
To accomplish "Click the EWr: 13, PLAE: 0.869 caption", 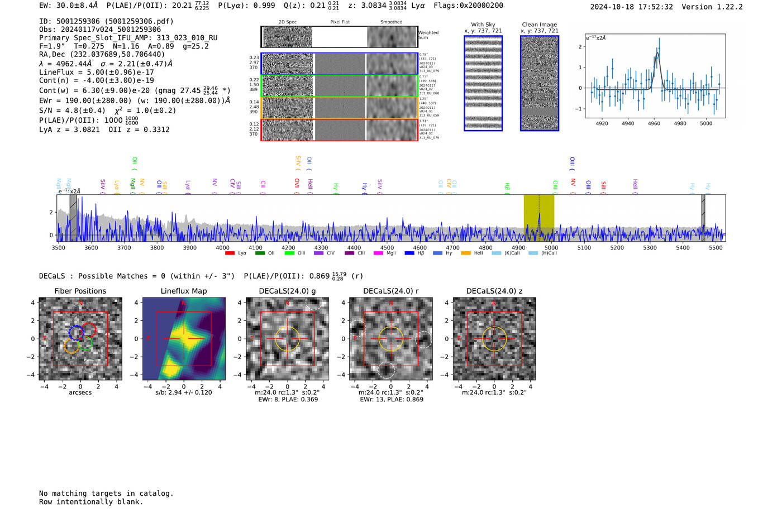I will click(x=391, y=400).
